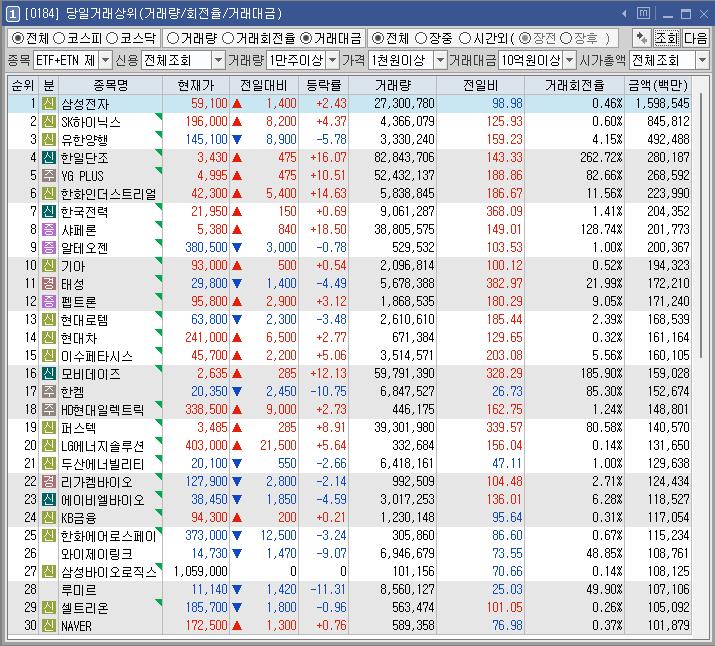Image resolution: width=715 pixels, height=646 pixels.
Task: Sort by 등락률 column header
Action: tap(324, 85)
